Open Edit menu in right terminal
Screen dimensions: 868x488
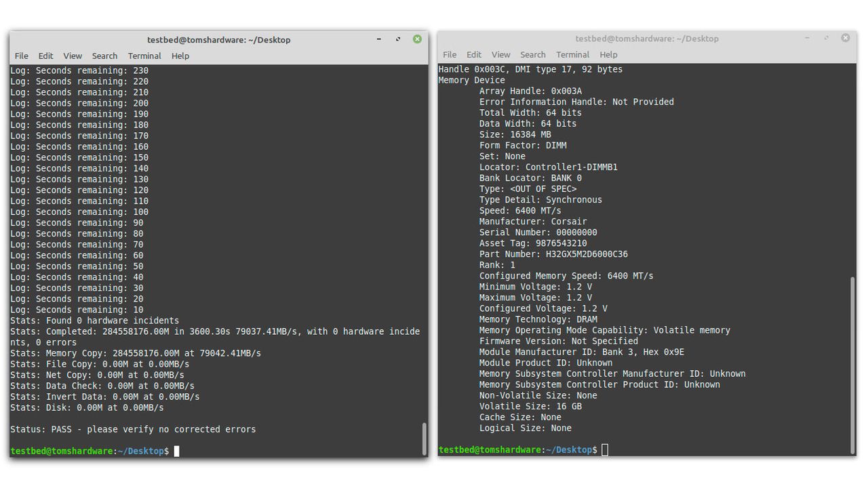coord(474,54)
